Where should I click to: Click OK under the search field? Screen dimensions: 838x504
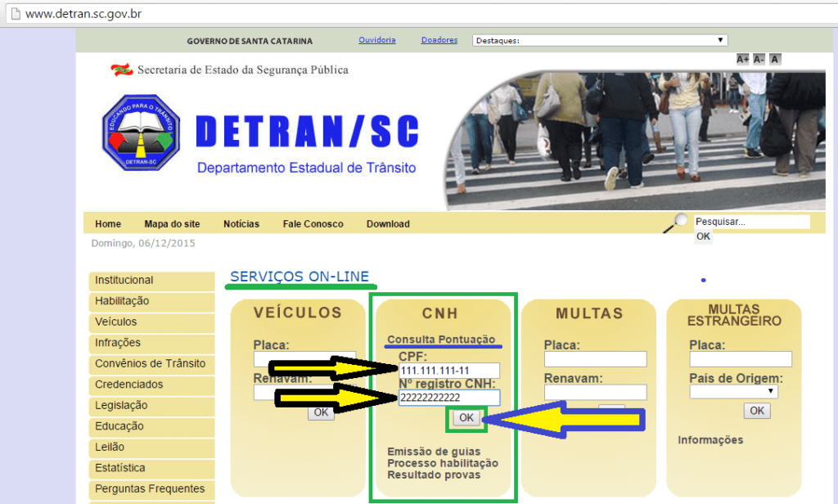click(703, 236)
